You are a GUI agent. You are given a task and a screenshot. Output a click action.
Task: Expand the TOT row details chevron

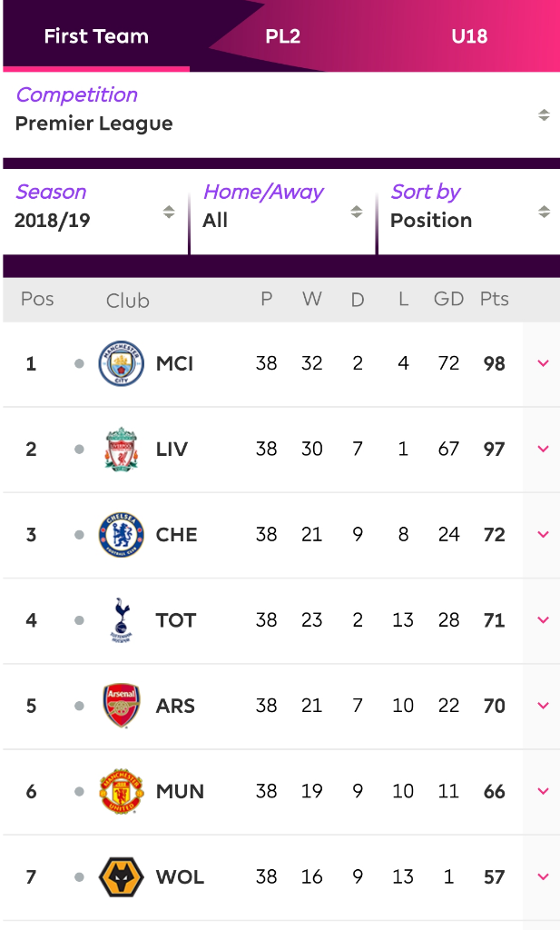(x=543, y=620)
